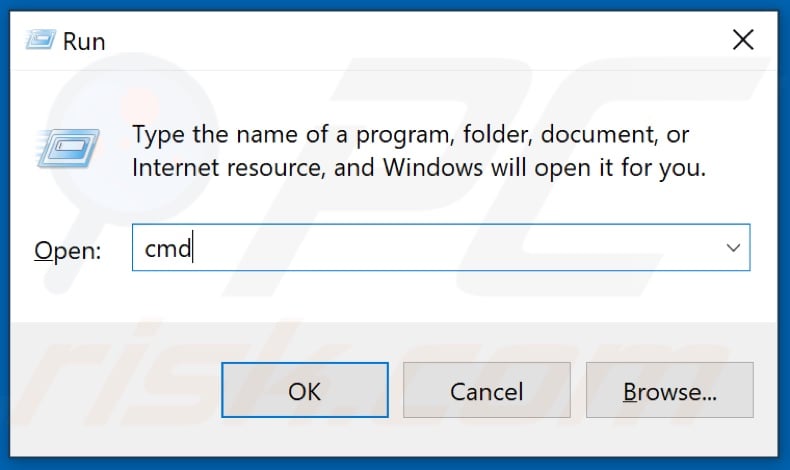Image resolution: width=790 pixels, height=470 pixels.
Task: Click the large Run program icon
Action: tap(68, 148)
